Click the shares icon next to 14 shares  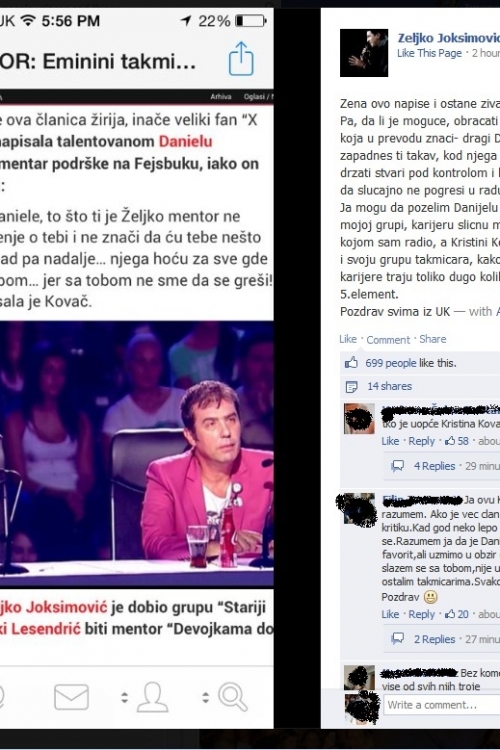point(352,386)
